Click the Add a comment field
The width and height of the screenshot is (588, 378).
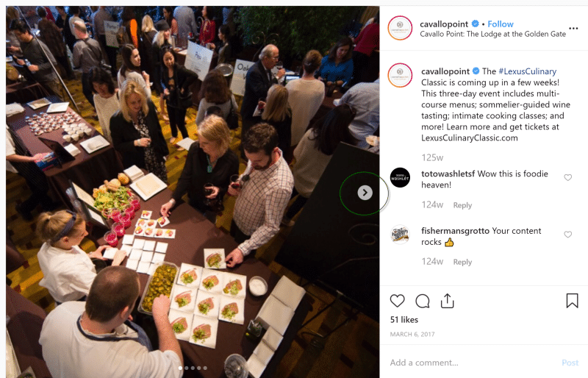(473, 363)
